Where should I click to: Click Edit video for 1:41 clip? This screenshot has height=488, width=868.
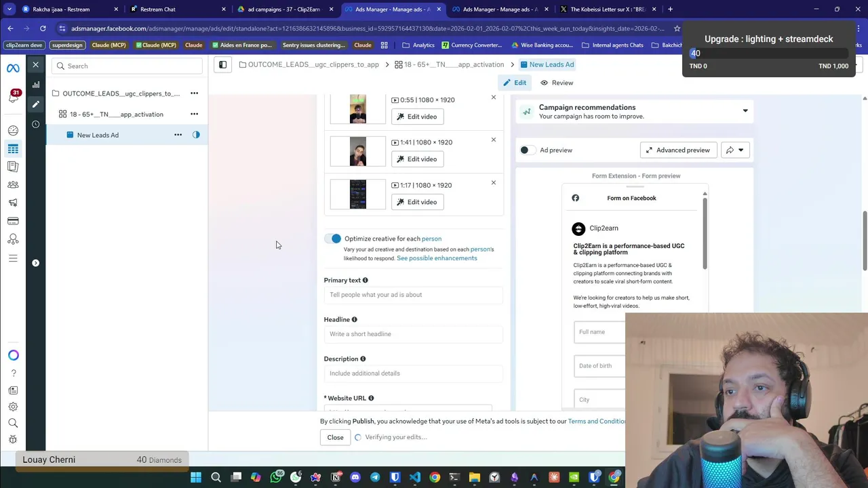417,159
